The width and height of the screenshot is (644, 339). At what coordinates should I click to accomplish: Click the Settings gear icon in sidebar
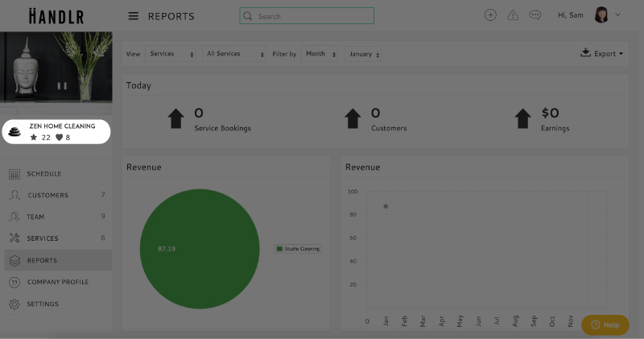point(14,304)
